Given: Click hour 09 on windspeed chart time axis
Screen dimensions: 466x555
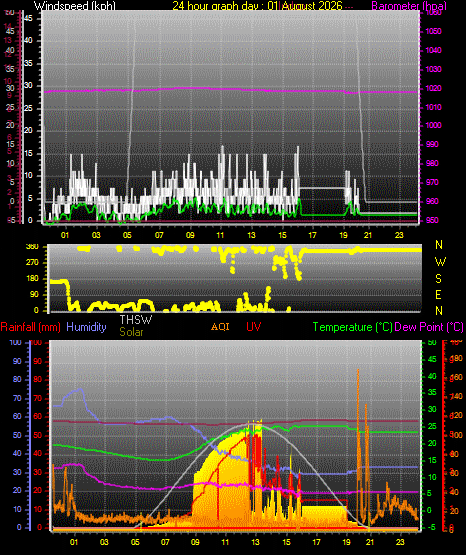Looking at the screenshot, I should tap(190, 235).
